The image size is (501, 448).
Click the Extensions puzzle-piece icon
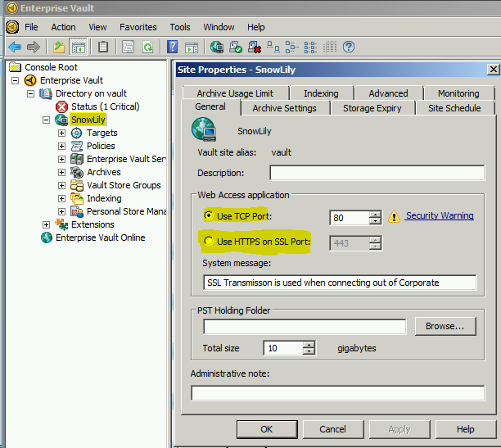(61, 224)
